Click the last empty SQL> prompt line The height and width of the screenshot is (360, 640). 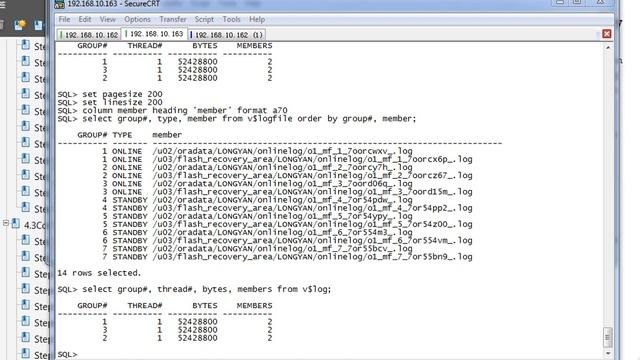(x=67, y=354)
